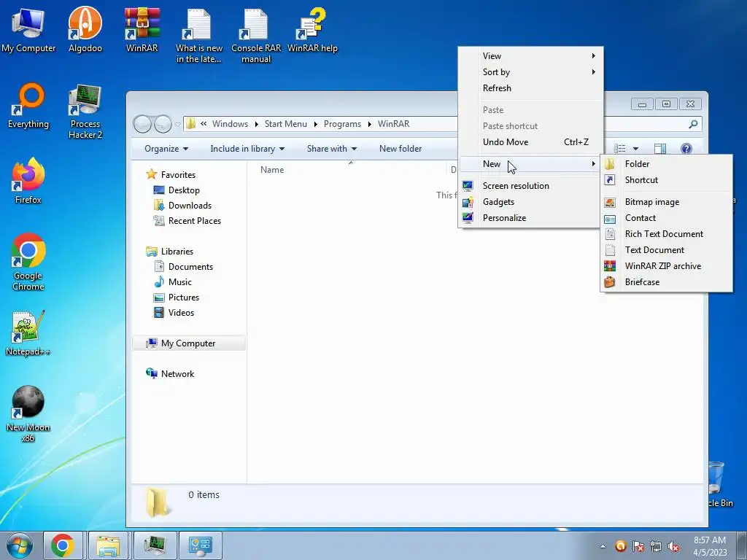Viewport: 747px width, 560px height.
Task: Select Recent Places in navigation pane
Action: click(x=187, y=220)
